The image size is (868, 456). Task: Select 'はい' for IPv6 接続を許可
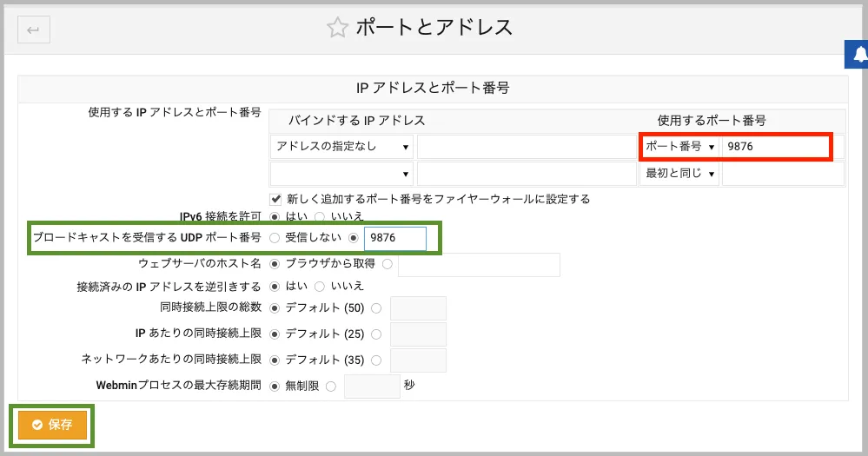click(x=276, y=215)
